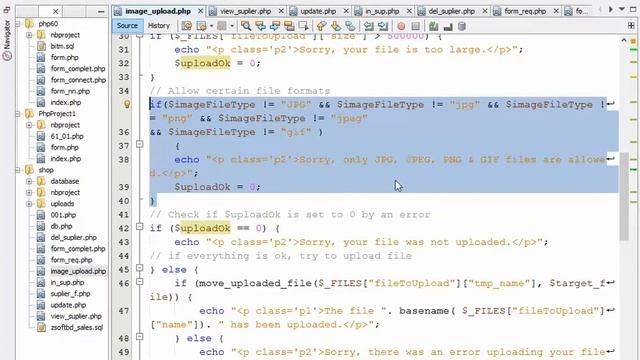Select db.php file
Image resolution: width=640 pixels, height=360 pixels.
61,226
